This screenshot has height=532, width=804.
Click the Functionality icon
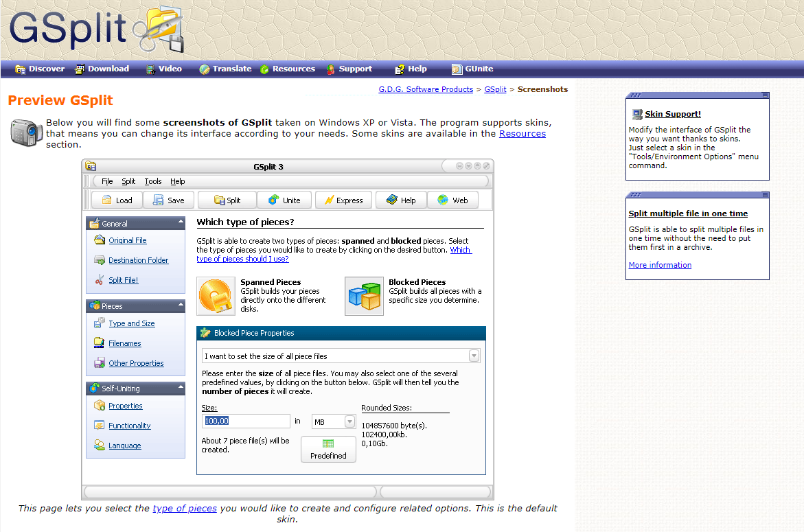pyautogui.click(x=100, y=426)
